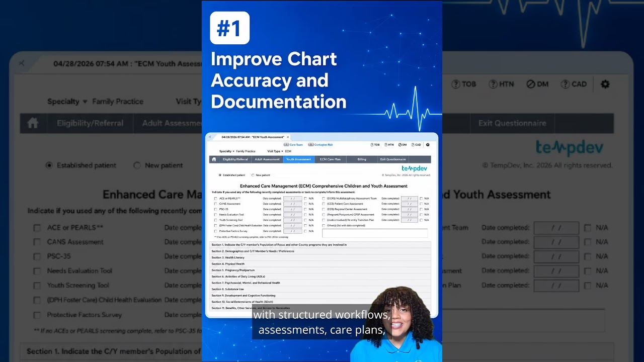The width and height of the screenshot is (644, 362).
Task: Click the DM indicator in the centered form
Action: coord(403,145)
